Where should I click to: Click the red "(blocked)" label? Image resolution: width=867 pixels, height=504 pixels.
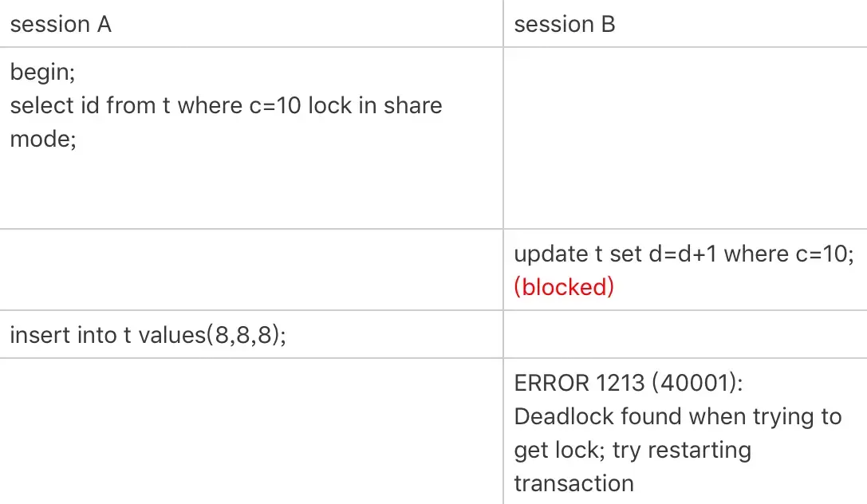tap(564, 287)
